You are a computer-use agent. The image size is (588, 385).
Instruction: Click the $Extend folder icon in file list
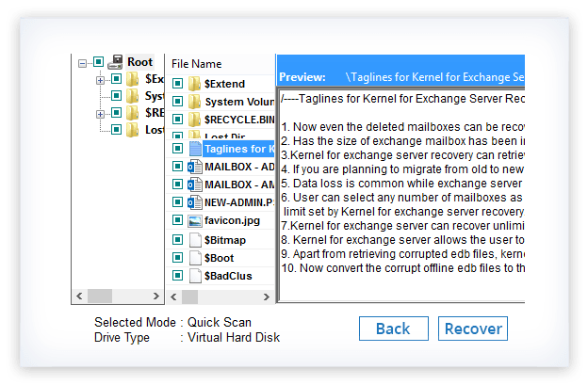coord(195,84)
